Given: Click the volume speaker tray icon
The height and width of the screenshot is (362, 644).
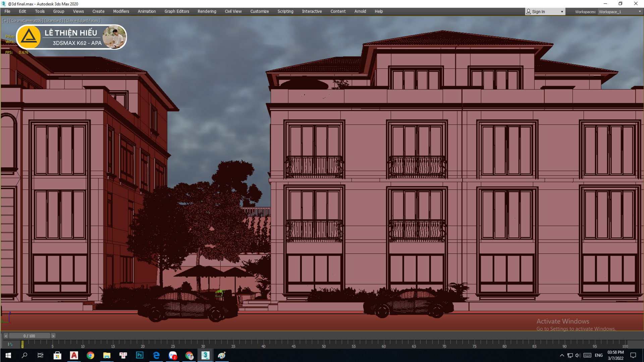Looking at the screenshot, I should click(578, 355).
